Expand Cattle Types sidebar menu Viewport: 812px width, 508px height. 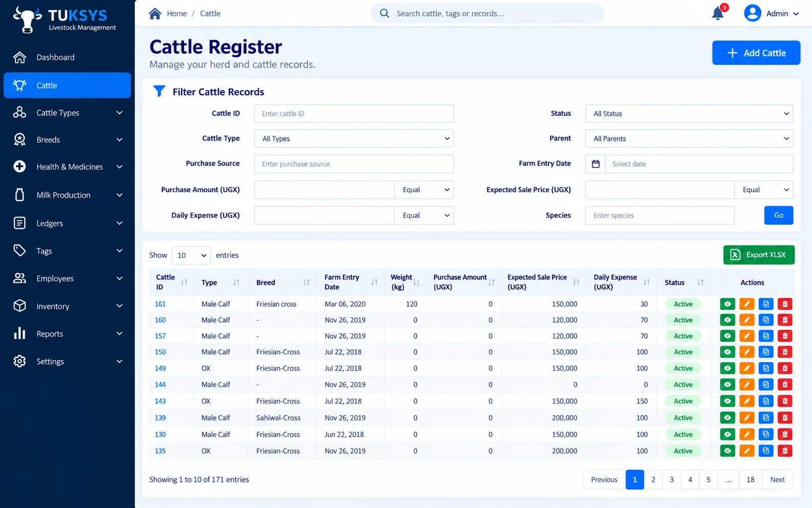[x=68, y=113]
